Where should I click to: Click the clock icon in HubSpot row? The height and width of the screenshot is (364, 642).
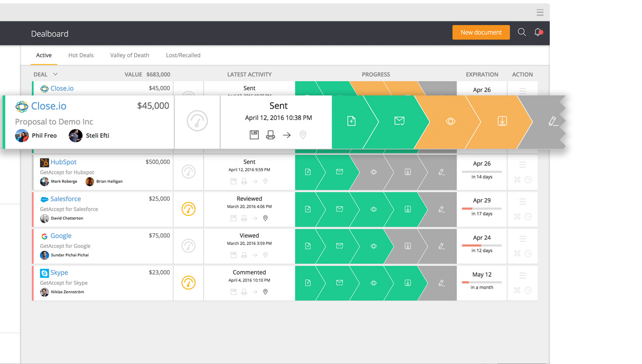528,179
